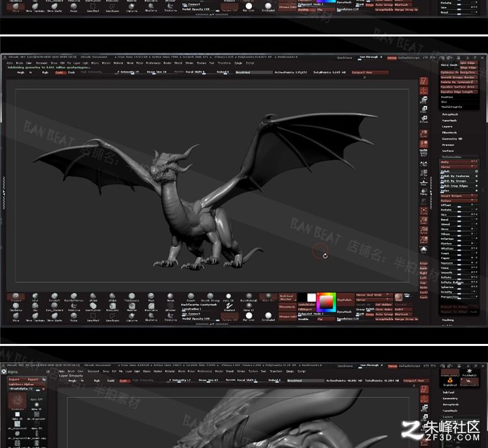This screenshot has width=488, height=448.
Task: Select the Standard brush in middle window
Action: point(16,297)
